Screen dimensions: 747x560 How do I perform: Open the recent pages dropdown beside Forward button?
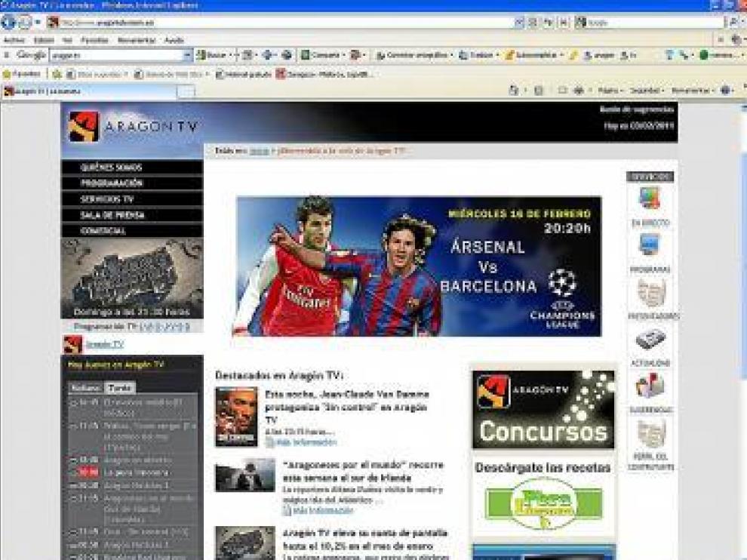coord(38,23)
